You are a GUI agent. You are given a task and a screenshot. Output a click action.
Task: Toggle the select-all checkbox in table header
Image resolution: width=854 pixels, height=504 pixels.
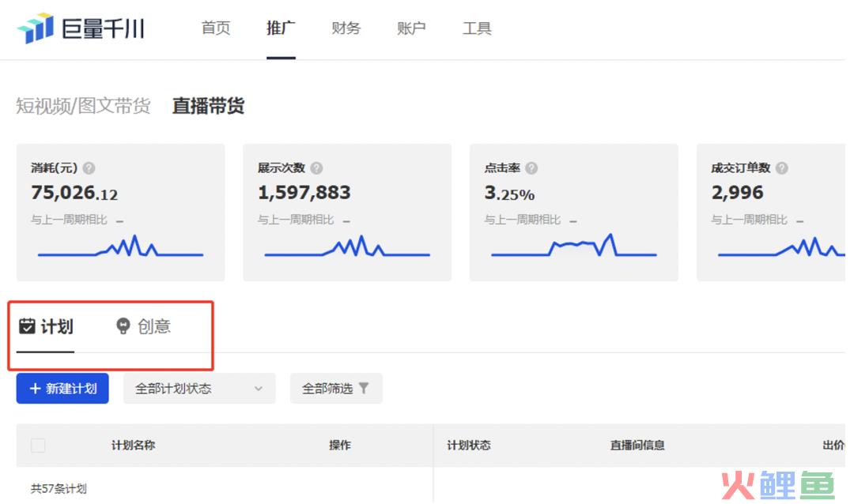point(38,446)
